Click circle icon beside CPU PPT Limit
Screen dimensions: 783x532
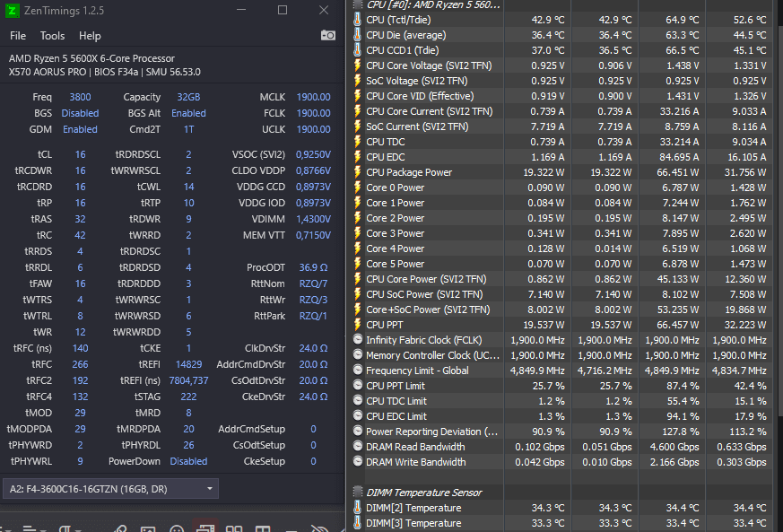coord(358,386)
